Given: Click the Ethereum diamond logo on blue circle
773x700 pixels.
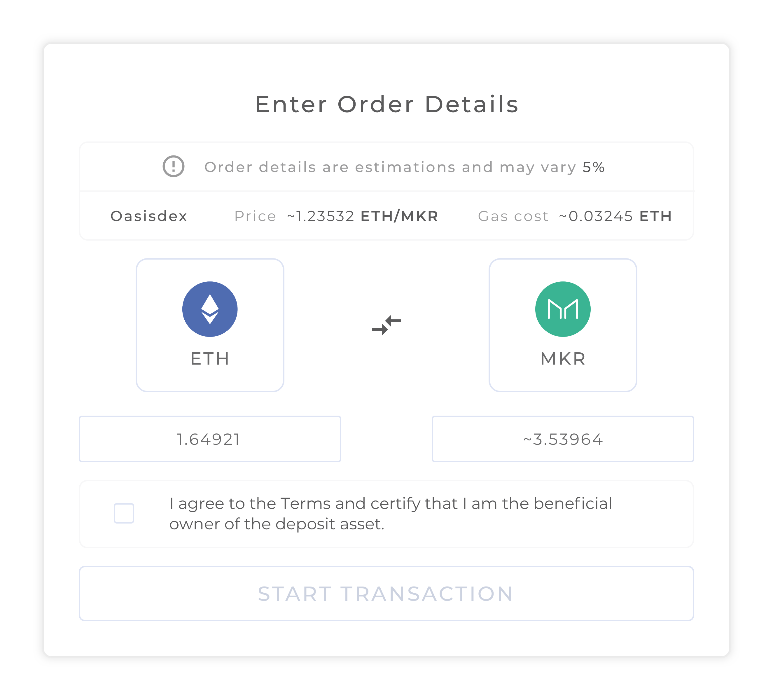Looking at the screenshot, I should tap(210, 309).
